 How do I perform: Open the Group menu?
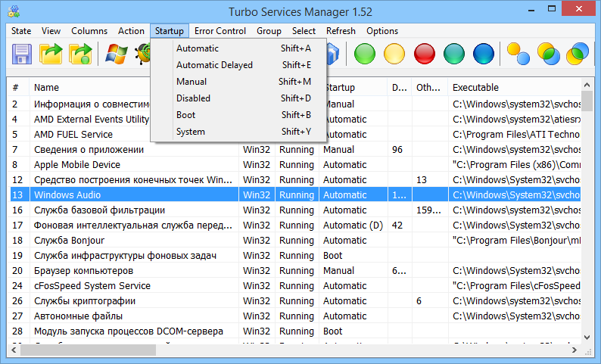(269, 31)
